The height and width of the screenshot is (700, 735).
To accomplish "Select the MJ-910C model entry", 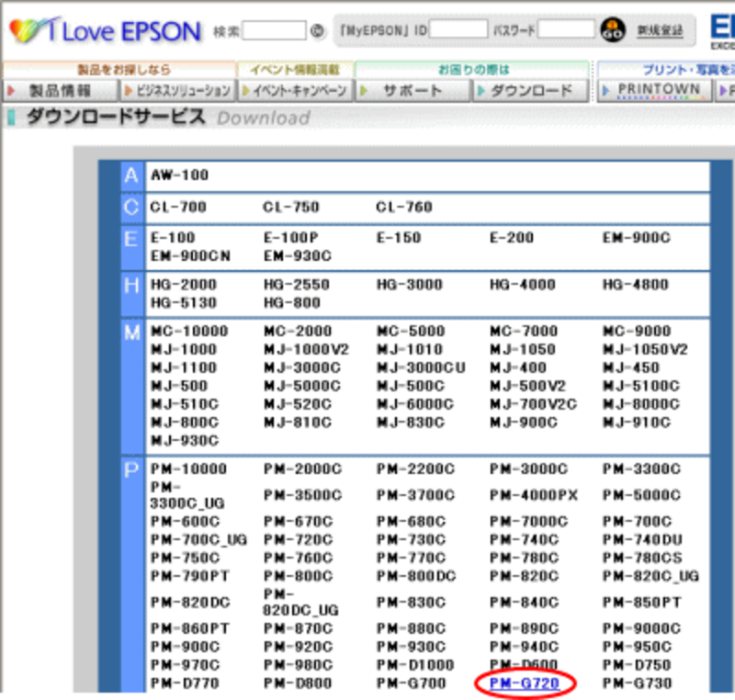I will click(637, 423).
